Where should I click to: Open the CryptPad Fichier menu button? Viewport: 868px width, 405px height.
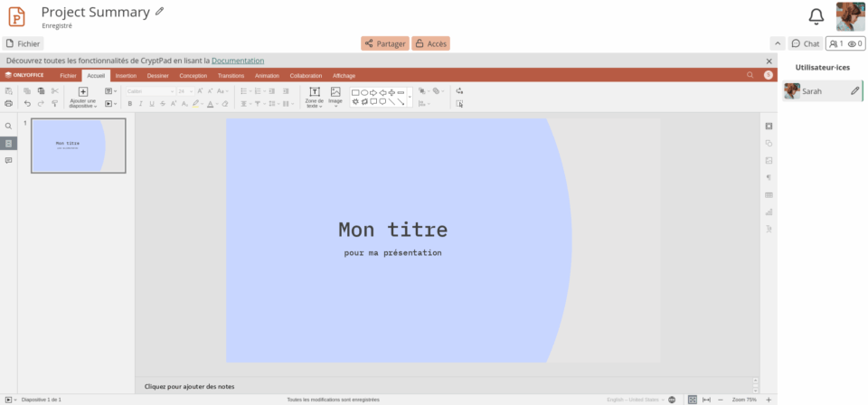[x=24, y=43]
